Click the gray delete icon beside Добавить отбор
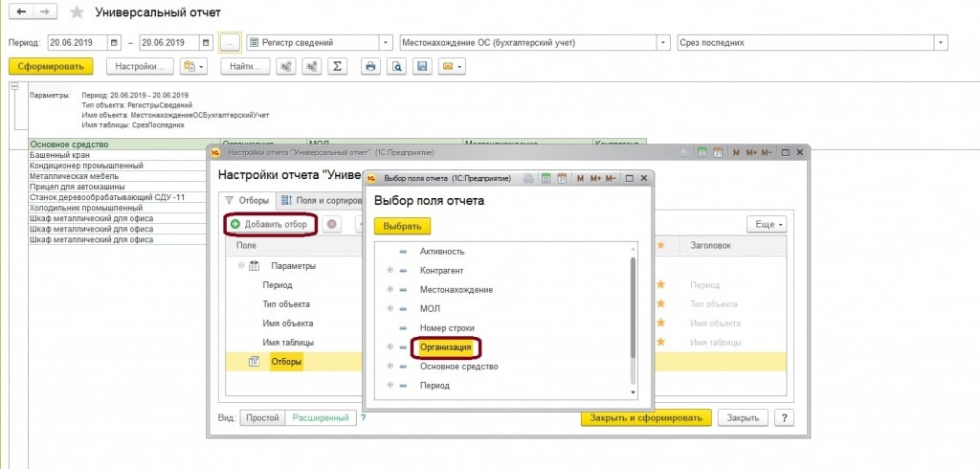Viewport: 980px width, 469px height. click(x=332, y=224)
